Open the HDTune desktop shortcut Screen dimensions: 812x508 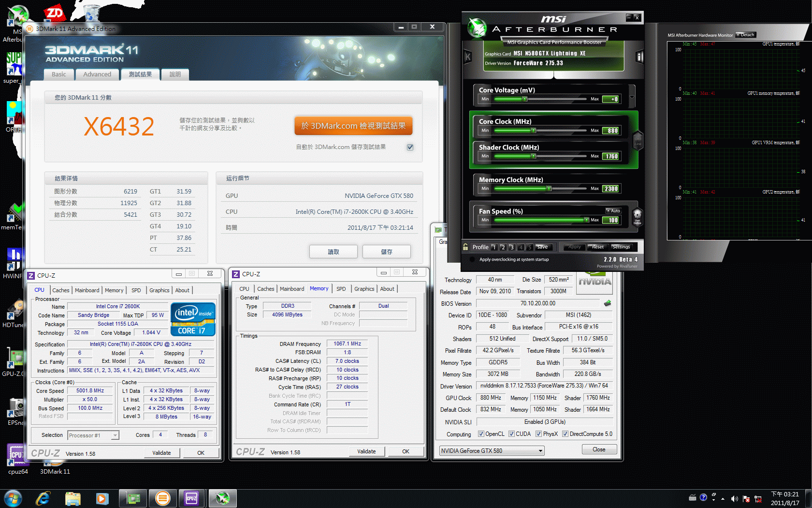click(14, 314)
